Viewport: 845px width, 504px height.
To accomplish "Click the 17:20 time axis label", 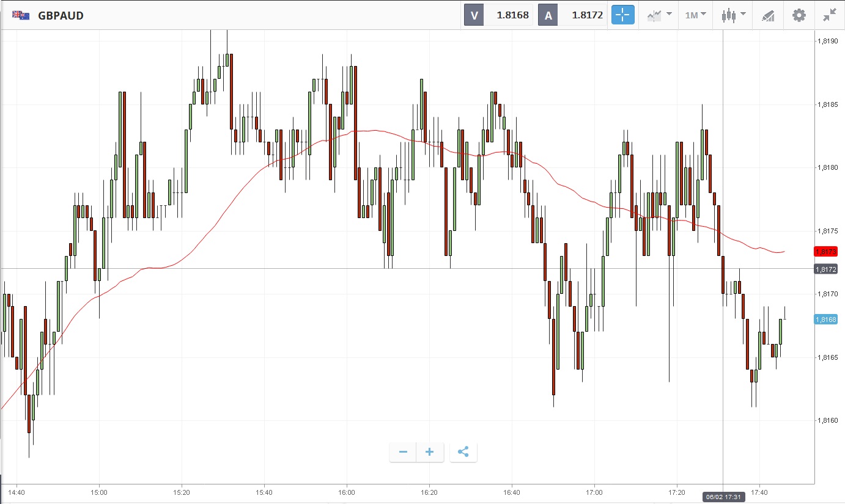I will tap(677, 492).
